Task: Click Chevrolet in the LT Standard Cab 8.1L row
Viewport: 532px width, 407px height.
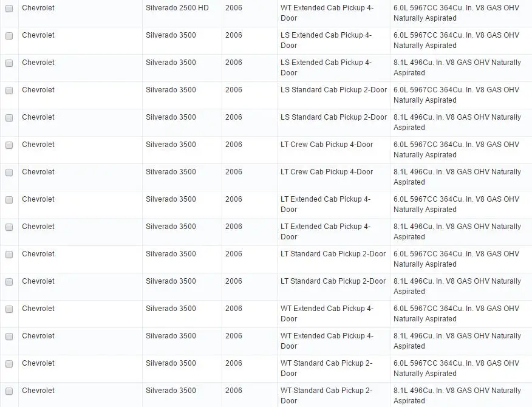Action: pos(38,281)
